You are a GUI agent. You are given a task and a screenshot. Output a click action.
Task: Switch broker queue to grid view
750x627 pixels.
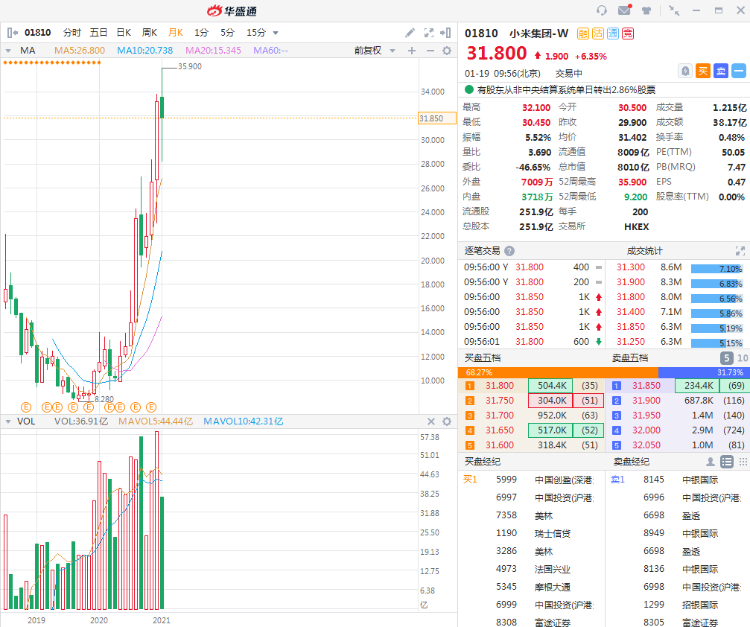point(743,462)
